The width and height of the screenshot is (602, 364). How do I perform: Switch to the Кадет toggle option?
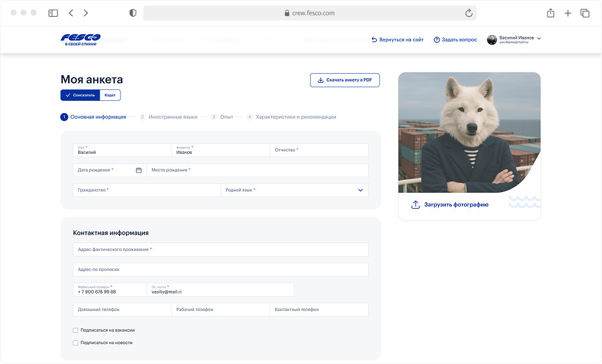(x=110, y=95)
